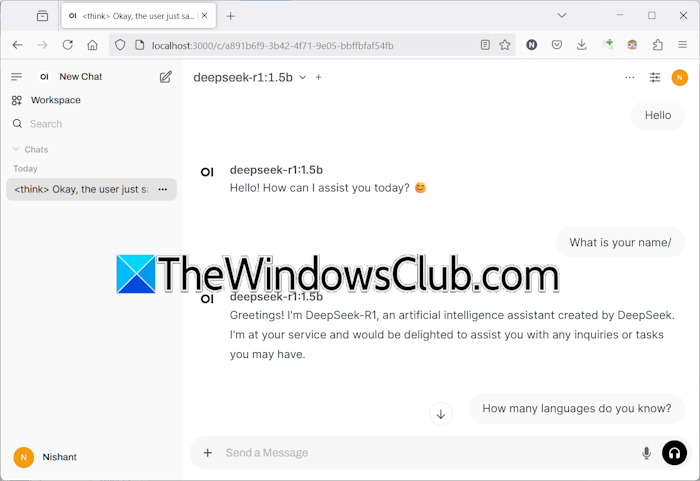Go to the browser home page
Viewport: 700px width, 481px height.
tap(92, 45)
